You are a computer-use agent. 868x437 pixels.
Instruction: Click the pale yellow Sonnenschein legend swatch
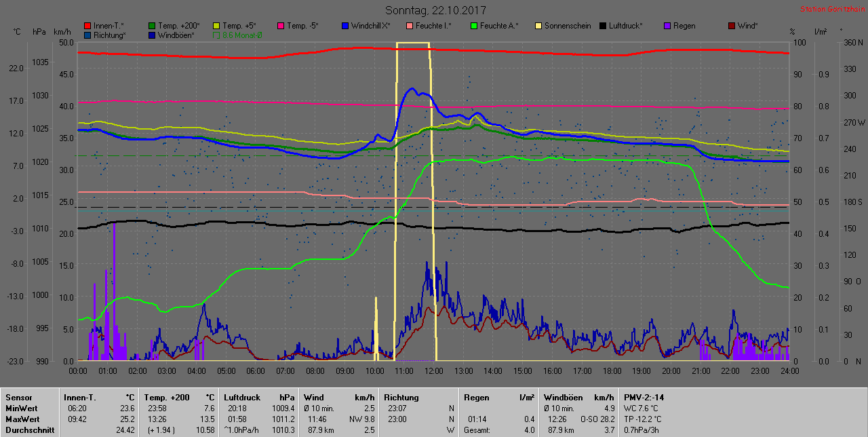coord(538,26)
